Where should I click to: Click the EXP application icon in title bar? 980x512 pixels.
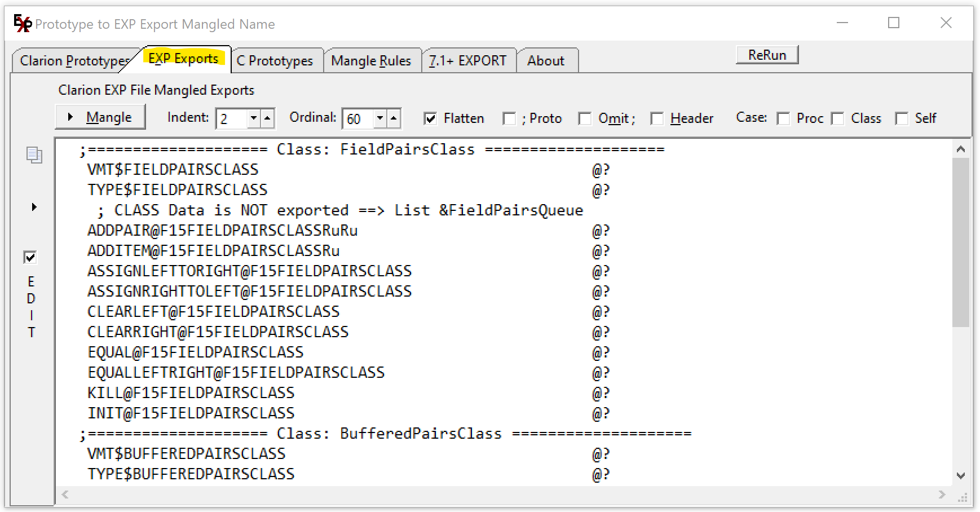23,24
